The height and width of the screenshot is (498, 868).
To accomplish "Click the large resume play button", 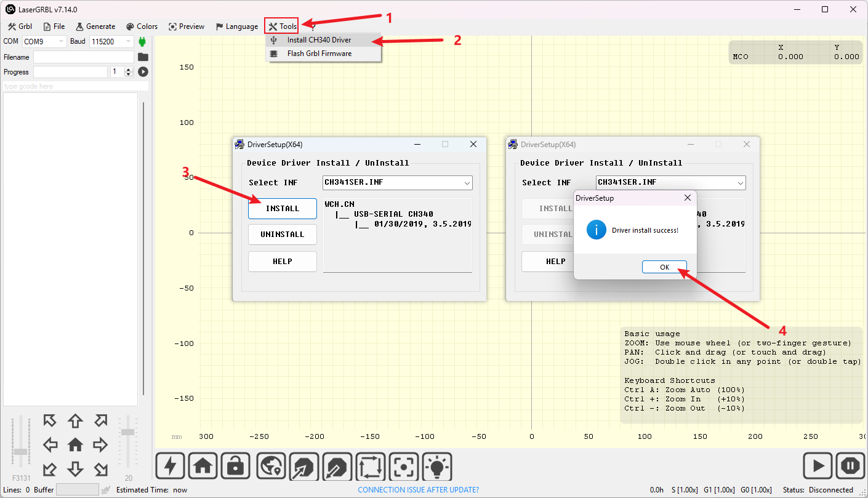I will [818, 466].
